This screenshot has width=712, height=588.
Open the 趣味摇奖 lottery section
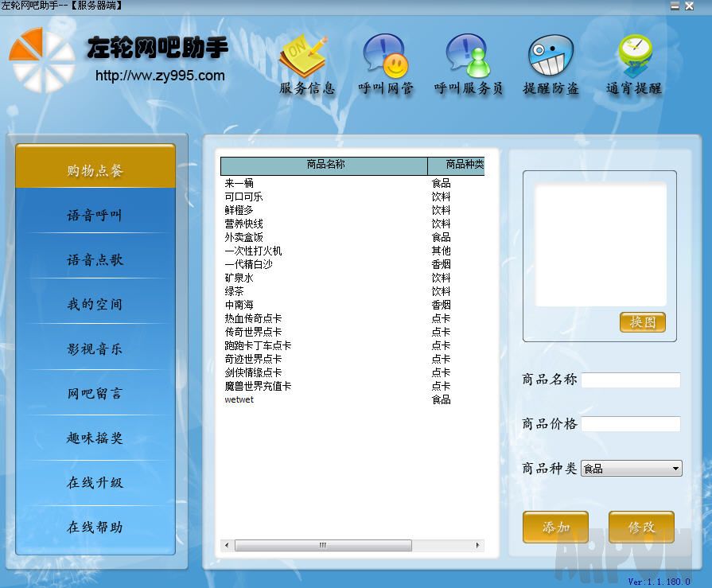tap(95, 438)
